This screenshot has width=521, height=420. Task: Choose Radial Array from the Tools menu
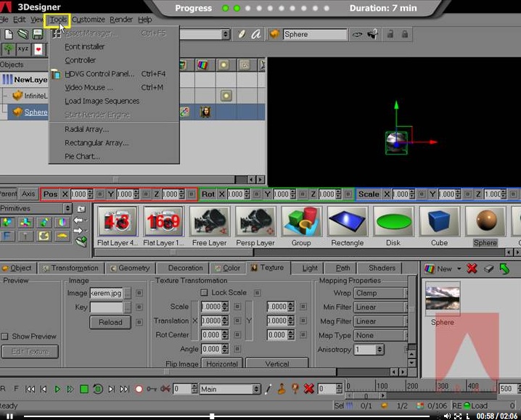86,129
